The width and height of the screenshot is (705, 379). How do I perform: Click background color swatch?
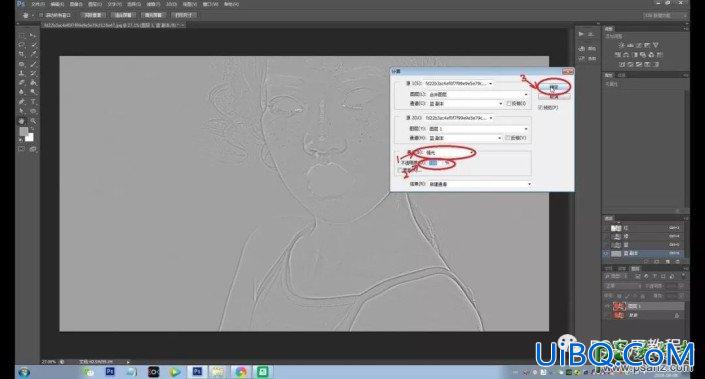[x=29, y=137]
